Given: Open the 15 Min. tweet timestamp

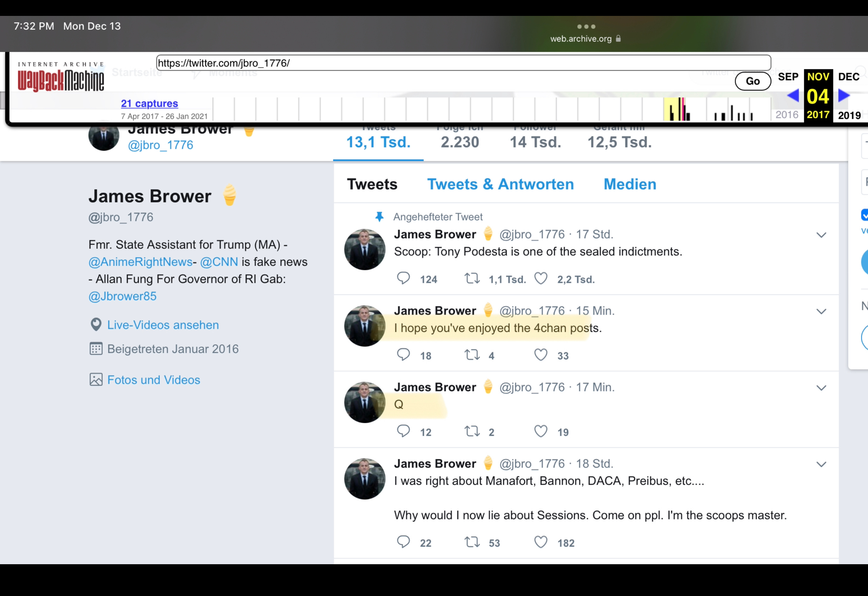Looking at the screenshot, I should point(595,311).
